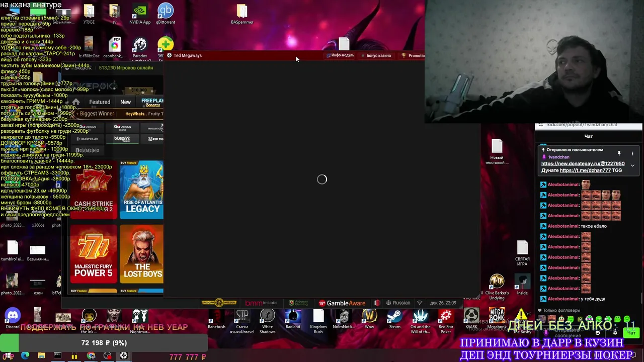Launch Discord from the desktop
644x362 pixels.
point(13,319)
